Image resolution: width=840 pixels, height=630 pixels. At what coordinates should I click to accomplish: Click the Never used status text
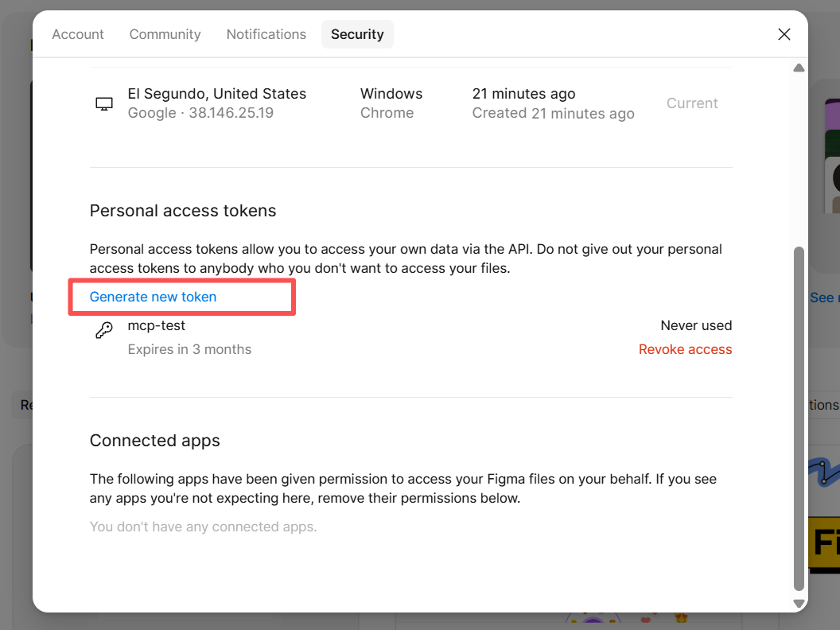click(696, 325)
